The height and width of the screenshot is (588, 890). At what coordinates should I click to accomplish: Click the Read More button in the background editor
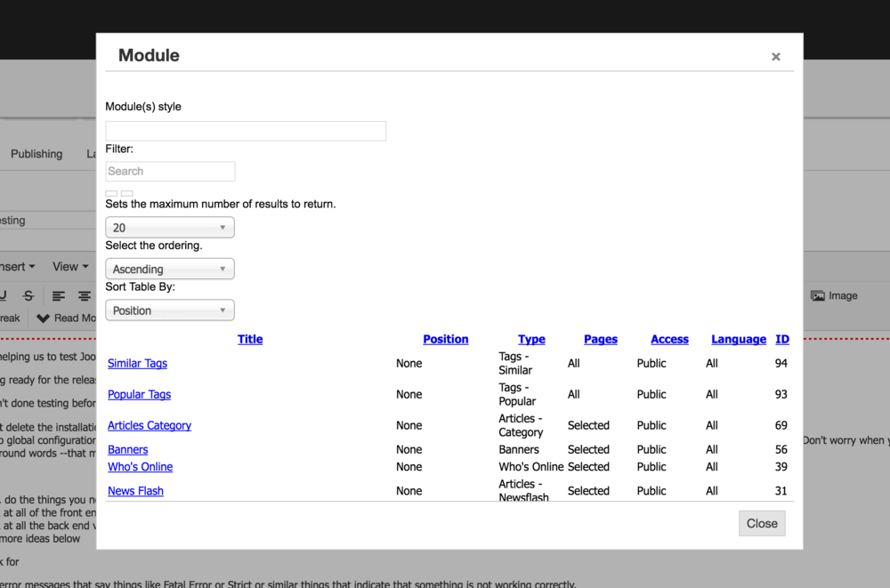click(66, 318)
